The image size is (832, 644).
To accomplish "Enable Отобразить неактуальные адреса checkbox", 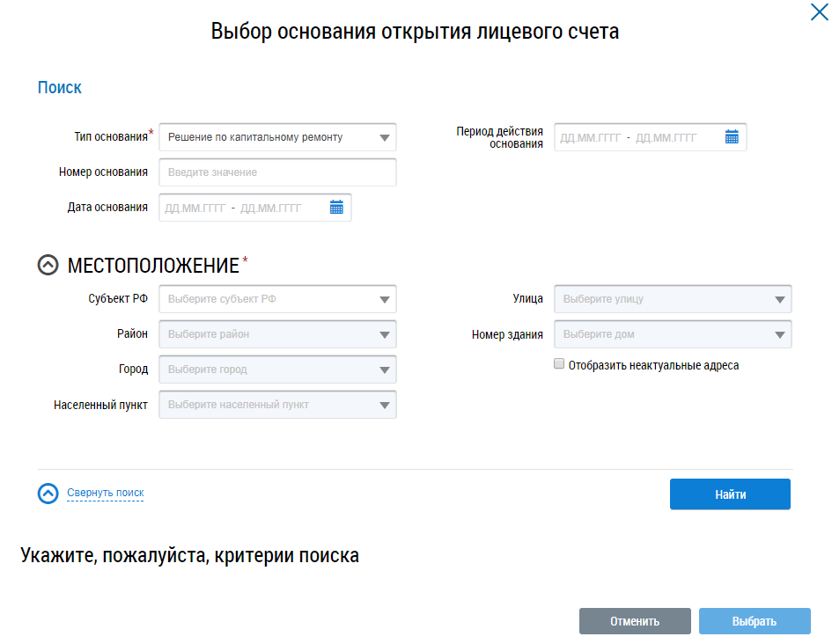I will click(x=558, y=364).
